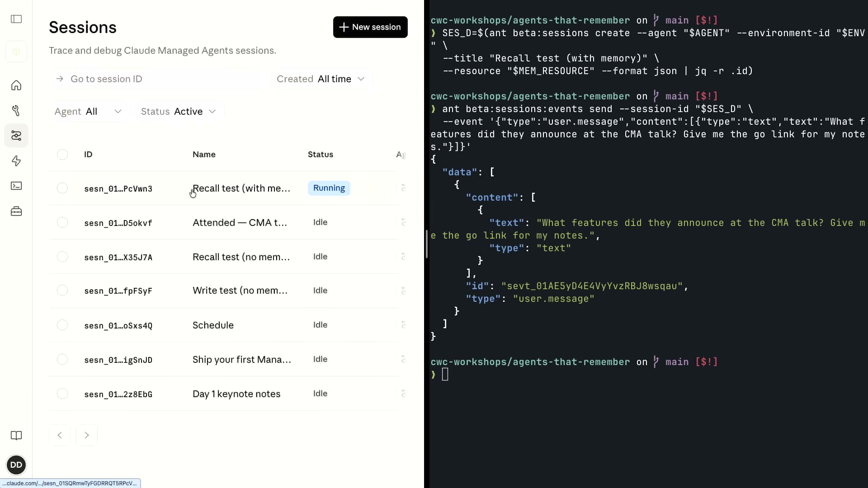The width and height of the screenshot is (868, 488).
Task: Select the sesn_01…2z8EbG row checkbox
Action: 62,394
